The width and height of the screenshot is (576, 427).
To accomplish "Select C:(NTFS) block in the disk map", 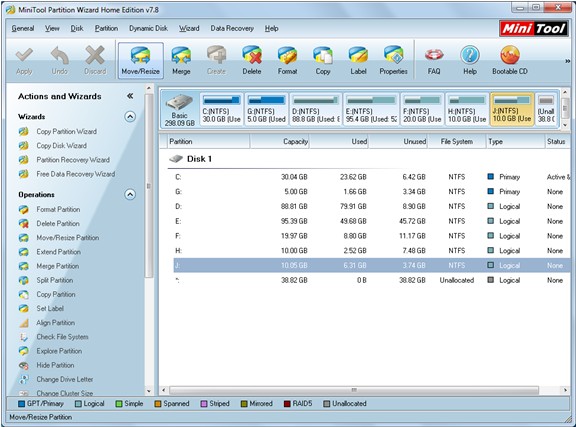I will point(222,110).
